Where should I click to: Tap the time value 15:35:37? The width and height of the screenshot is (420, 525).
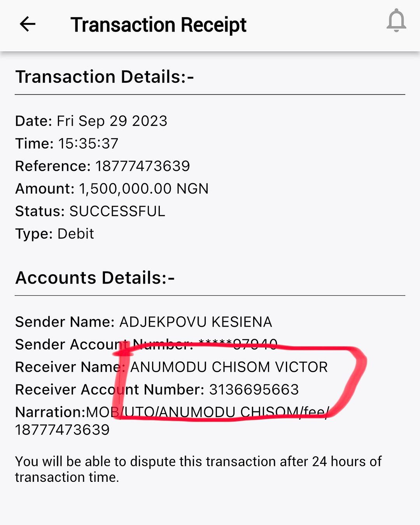click(88, 143)
